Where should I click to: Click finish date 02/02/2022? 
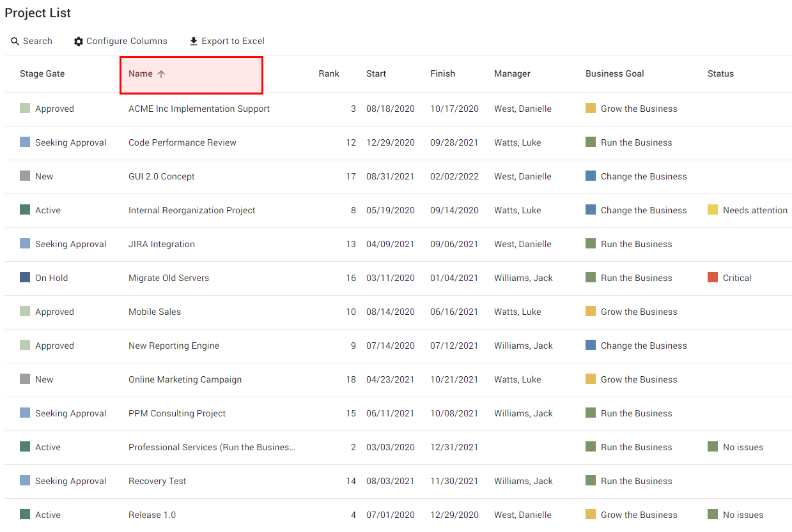(x=454, y=177)
